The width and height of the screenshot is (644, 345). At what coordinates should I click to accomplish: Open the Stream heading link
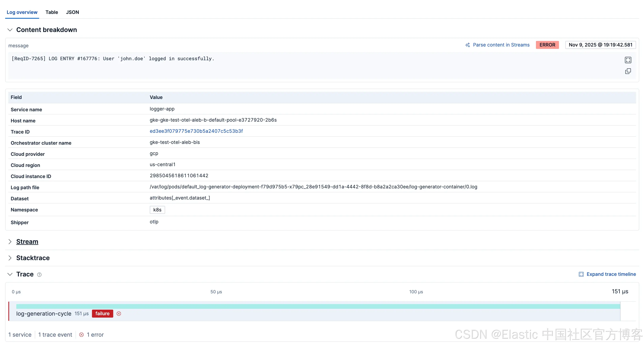click(x=27, y=242)
